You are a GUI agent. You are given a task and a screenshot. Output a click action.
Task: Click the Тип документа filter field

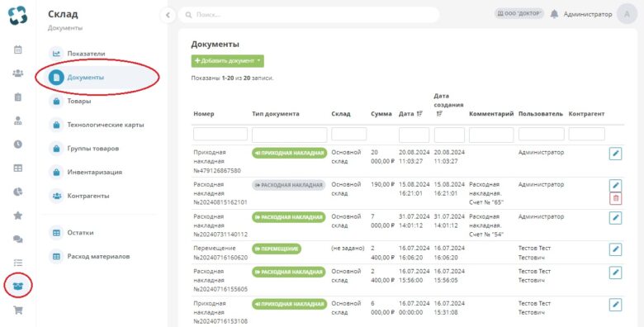(x=290, y=135)
